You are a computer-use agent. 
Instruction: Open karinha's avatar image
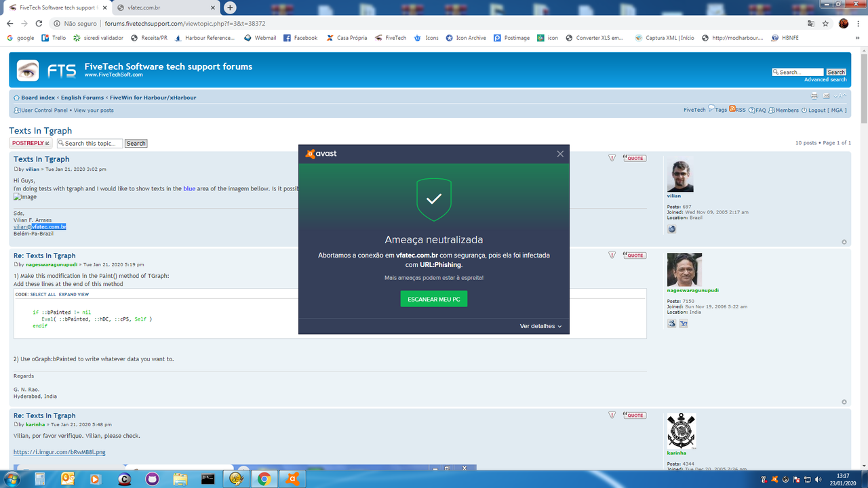(x=682, y=431)
